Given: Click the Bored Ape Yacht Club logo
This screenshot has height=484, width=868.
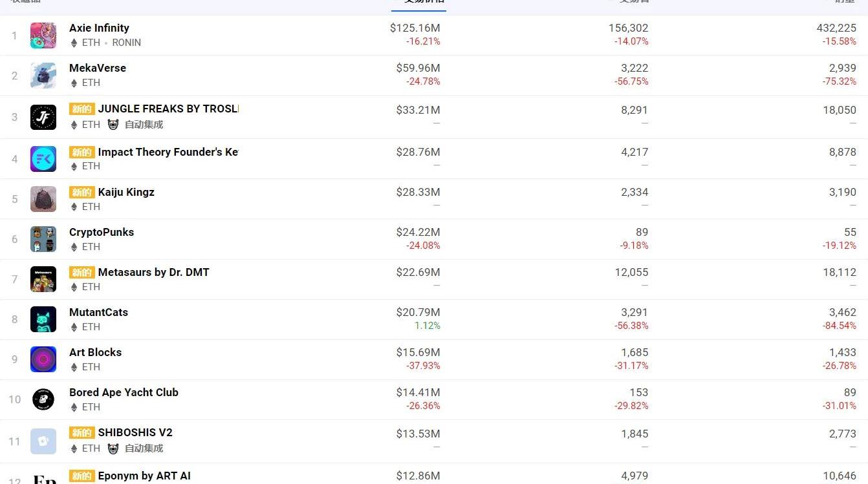Looking at the screenshot, I should (x=43, y=399).
